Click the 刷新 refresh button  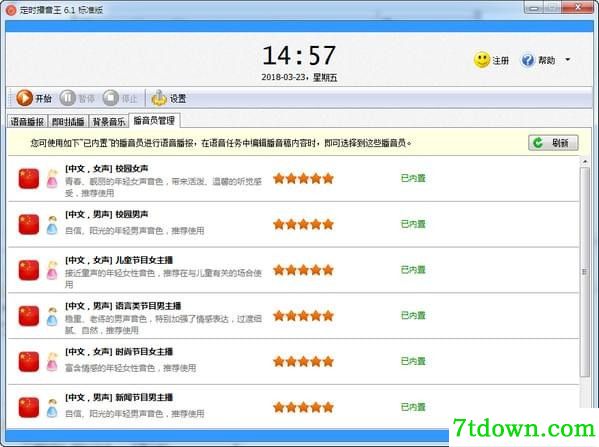[x=553, y=143]
